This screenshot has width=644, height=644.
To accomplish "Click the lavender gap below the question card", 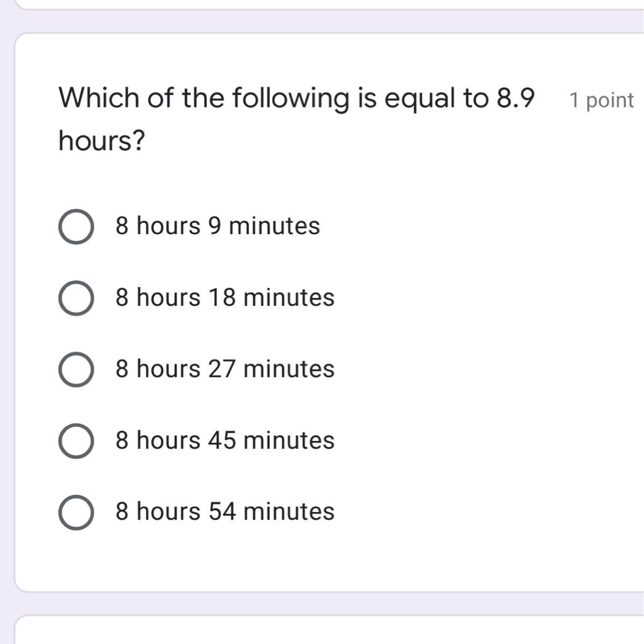I will point(322,604).
